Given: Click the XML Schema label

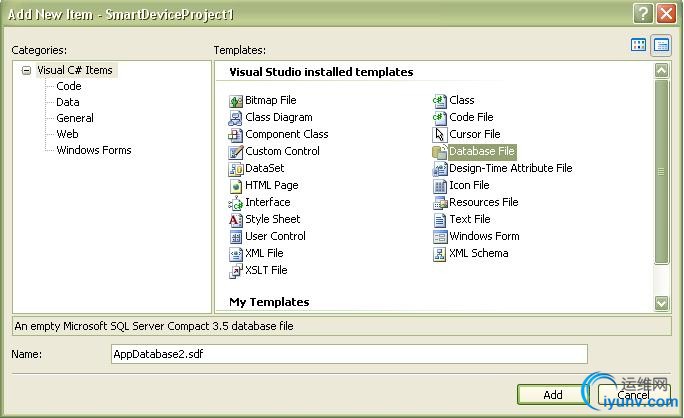Looking at the screenshot, I should coord(479,254).
